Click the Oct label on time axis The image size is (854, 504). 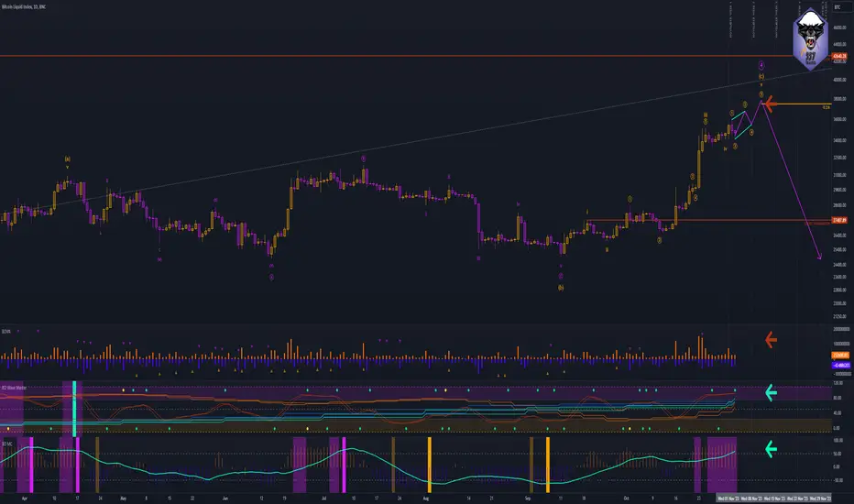627,498
